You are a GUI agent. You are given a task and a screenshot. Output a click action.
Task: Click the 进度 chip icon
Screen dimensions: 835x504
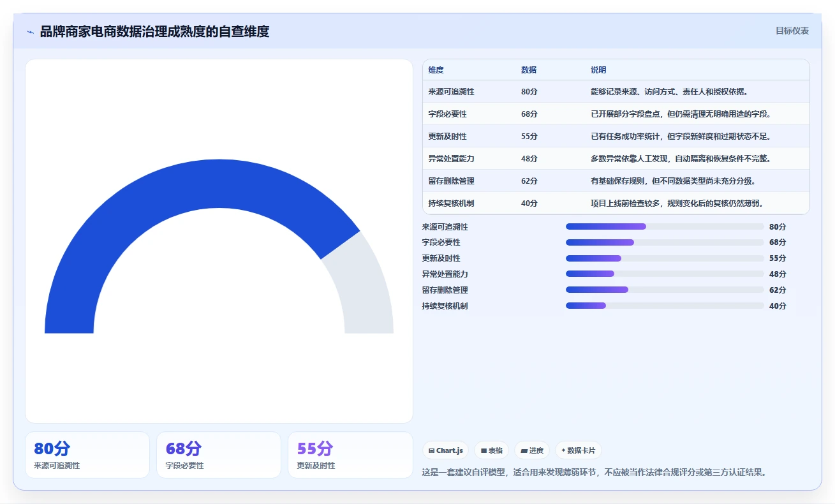[x=524, y=450]
